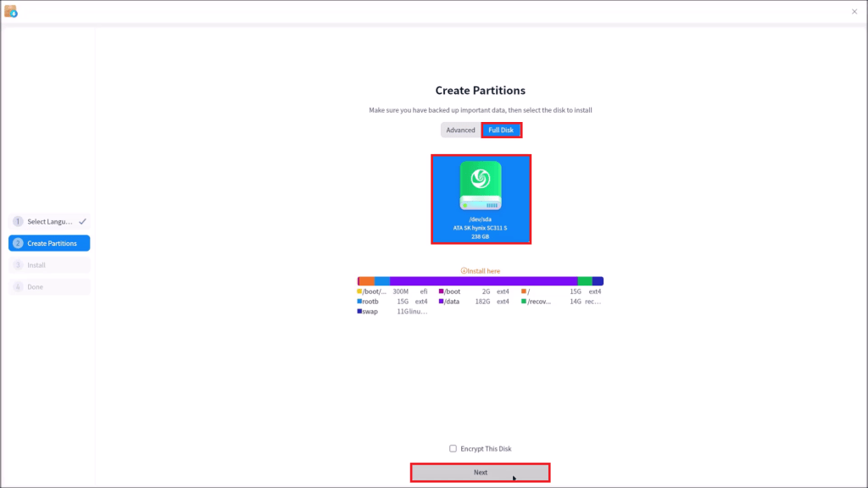Click purple /data segment in partition bar

(x=483, y=281)
